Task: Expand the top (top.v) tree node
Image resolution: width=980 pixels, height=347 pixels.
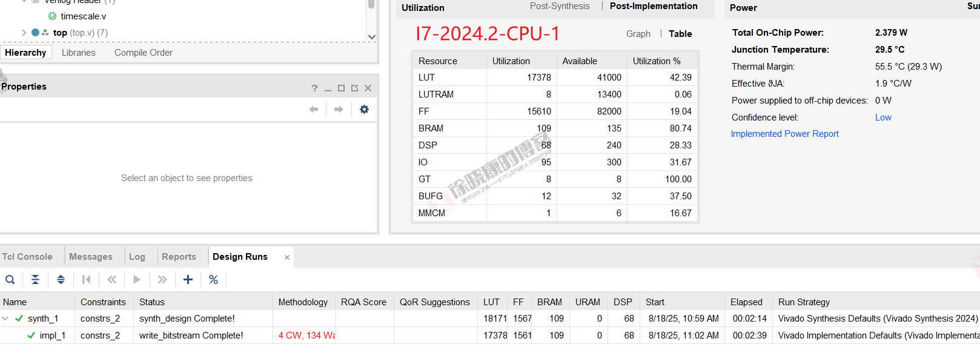Action: pyautogui.click(x=24, y=33)
